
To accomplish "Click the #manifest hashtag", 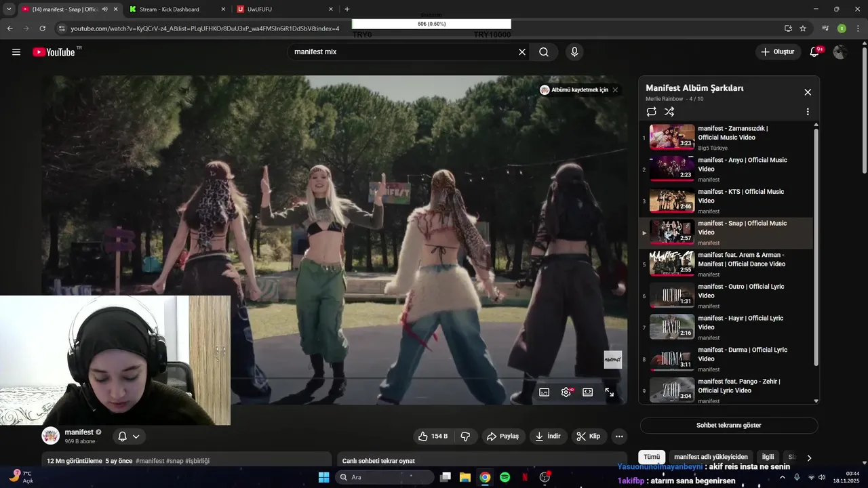I will pos(150,461).
